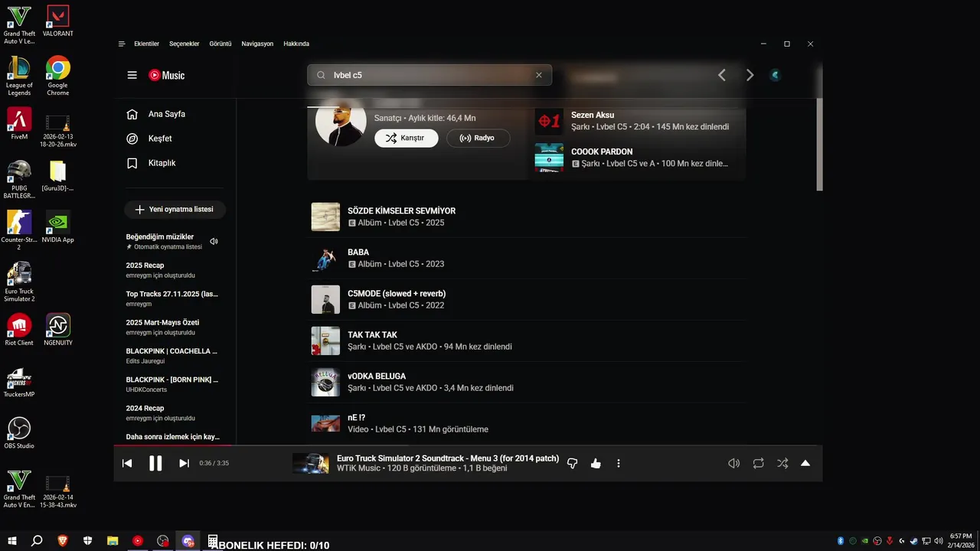This screenshot has width=980, height=551.
Task: Open the Lvbel C5 artist photo
Action: 341,121
